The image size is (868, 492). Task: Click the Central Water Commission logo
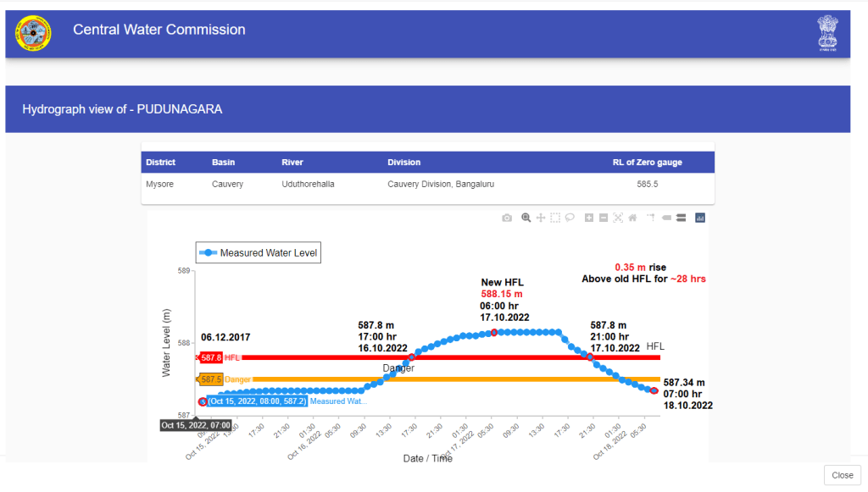tap(33, 33)
